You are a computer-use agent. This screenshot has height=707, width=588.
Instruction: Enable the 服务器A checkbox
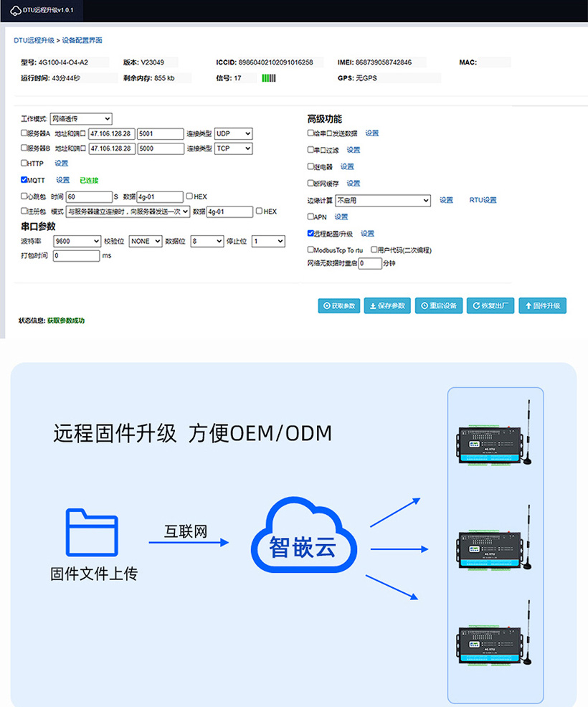tap(24, 133)
